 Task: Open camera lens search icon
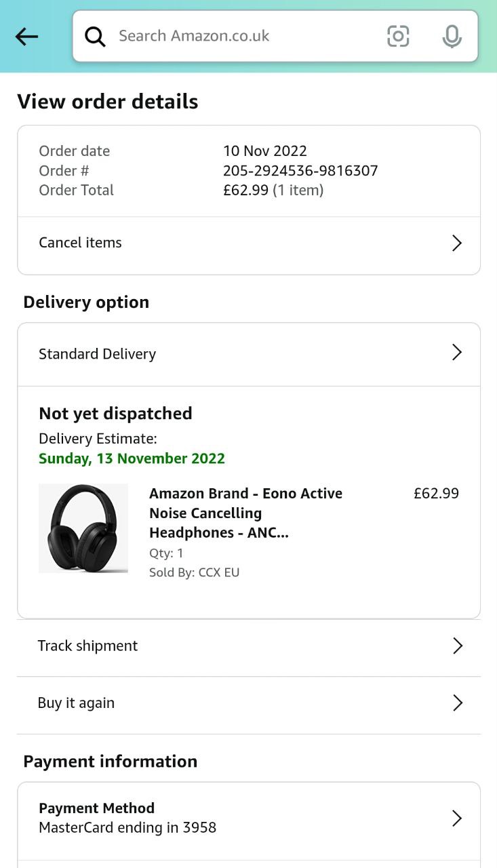pos(398,36)
